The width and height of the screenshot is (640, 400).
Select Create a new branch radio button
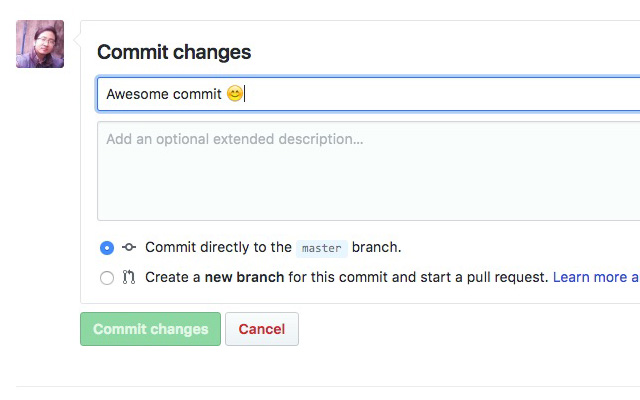107,278
